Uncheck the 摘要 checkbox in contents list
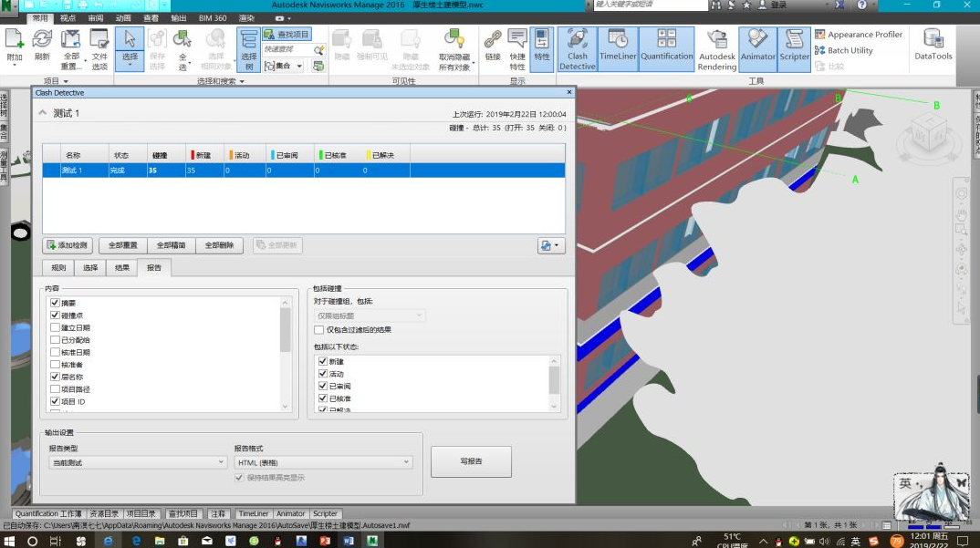This screenshot has height=548, width=980. tap(56, 303)
